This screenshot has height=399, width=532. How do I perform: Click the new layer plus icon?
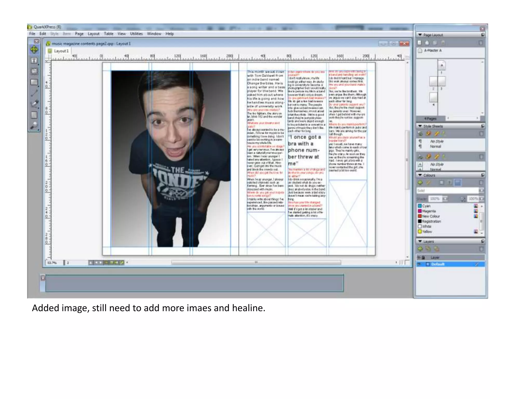420,249
